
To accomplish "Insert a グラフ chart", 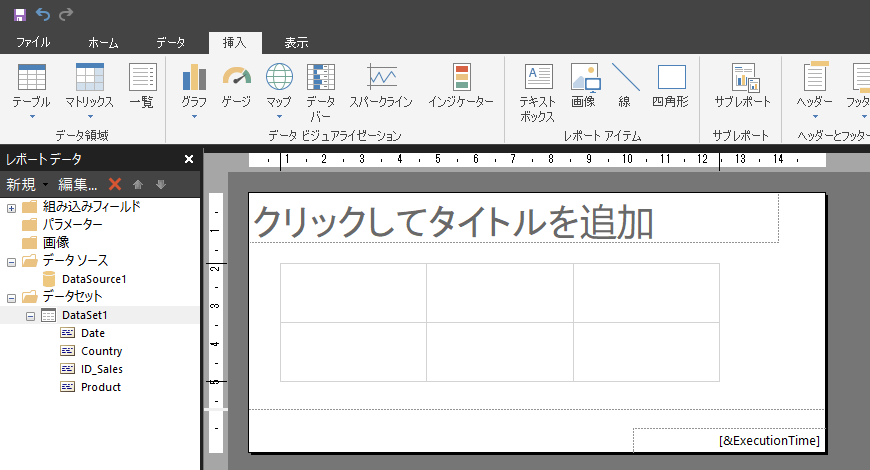I will click(x=194, y=85).
